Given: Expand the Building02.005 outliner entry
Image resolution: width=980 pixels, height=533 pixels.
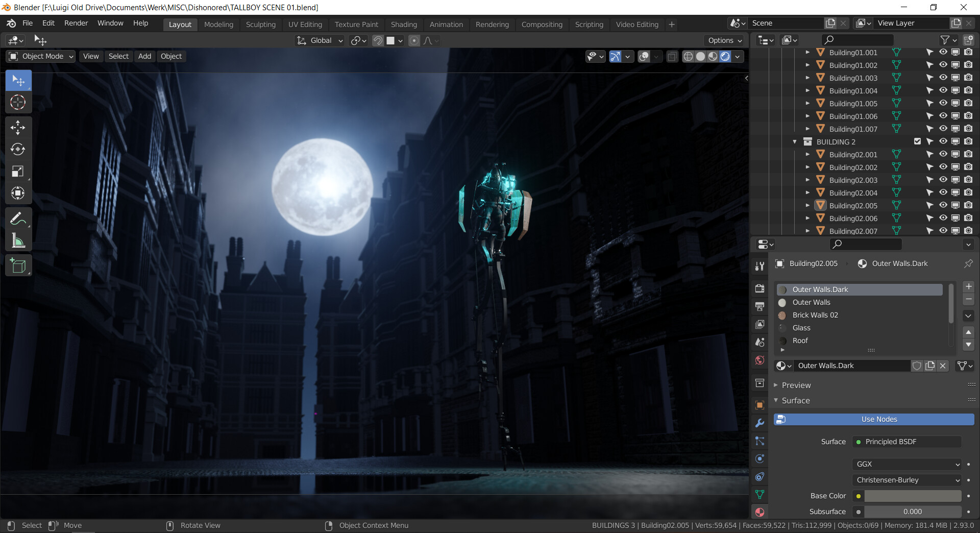Looking at the screenshot, I should [x=808, y=205].
